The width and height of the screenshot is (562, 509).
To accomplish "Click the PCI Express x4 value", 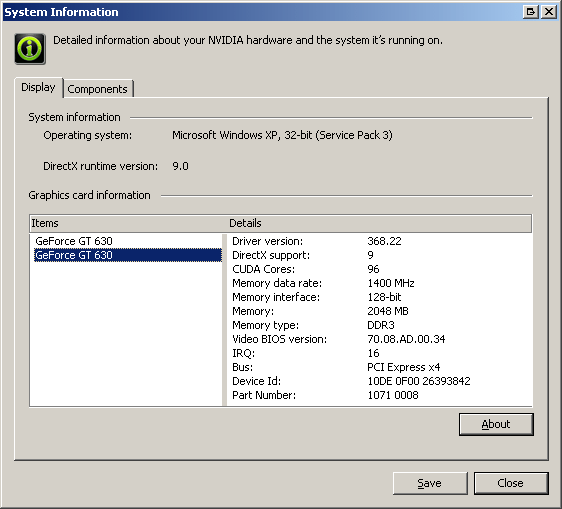I will click(404, 367).
